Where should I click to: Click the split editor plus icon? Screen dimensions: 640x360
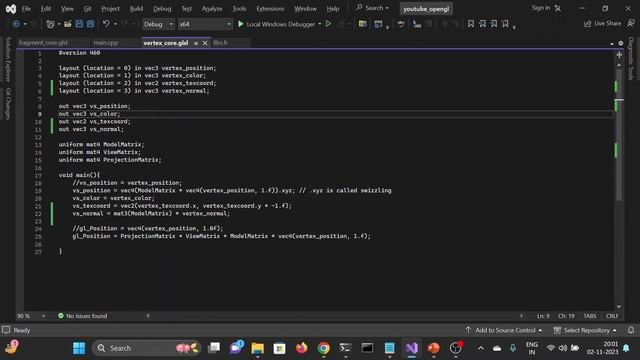pos(619,55)
